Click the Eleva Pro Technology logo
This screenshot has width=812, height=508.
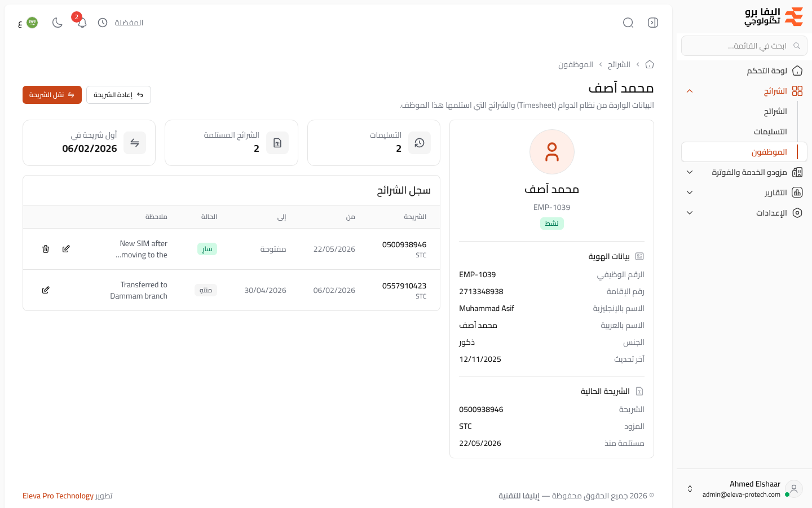point(774,17)
